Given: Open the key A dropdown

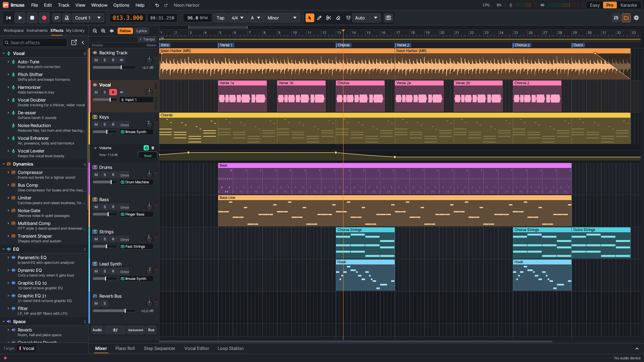Looking at the screenshot, I should tap(256, 18).
